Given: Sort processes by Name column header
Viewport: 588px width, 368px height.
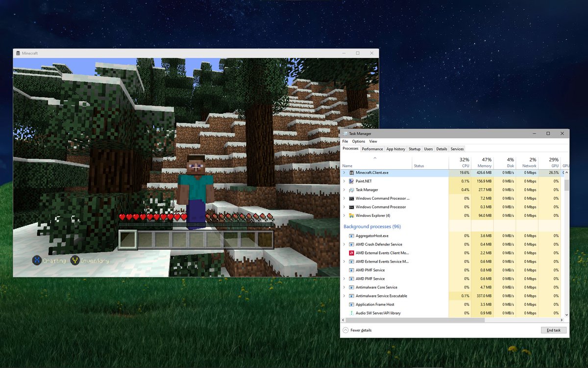Looking at the screenshot, I should click(x=376, y=162).
